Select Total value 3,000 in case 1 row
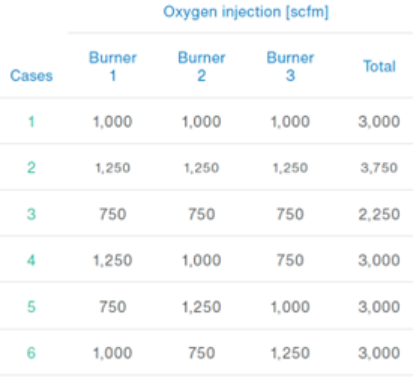Image resolution: width=413 pixels, height=377 pixels. tap(379, 122)
